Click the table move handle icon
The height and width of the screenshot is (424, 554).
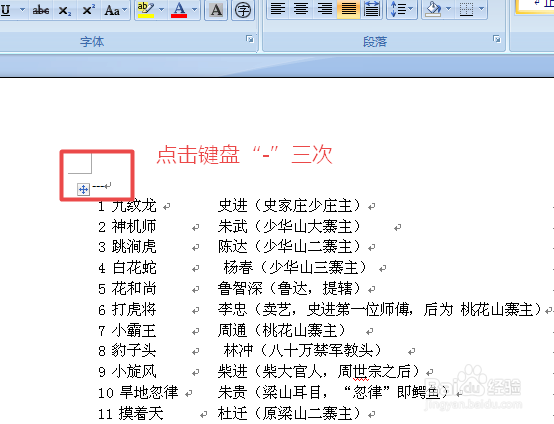click(84, 189)
